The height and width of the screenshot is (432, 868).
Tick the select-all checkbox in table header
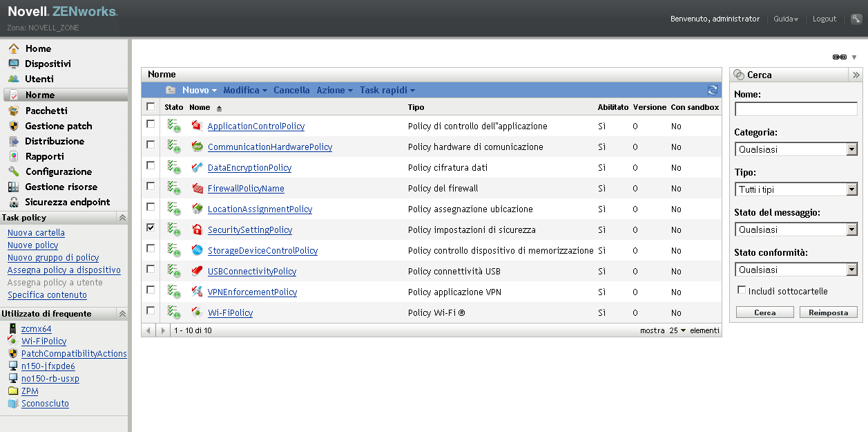pos(151,107)
